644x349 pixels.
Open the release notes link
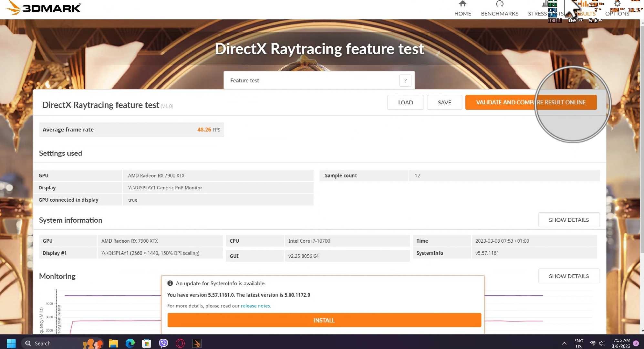[255, 306]
